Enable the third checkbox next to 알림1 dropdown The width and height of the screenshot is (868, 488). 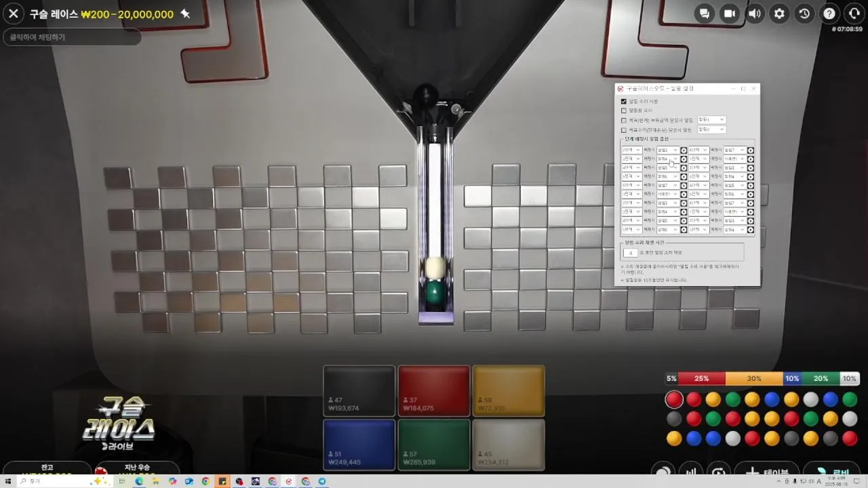tap(624, 120)
